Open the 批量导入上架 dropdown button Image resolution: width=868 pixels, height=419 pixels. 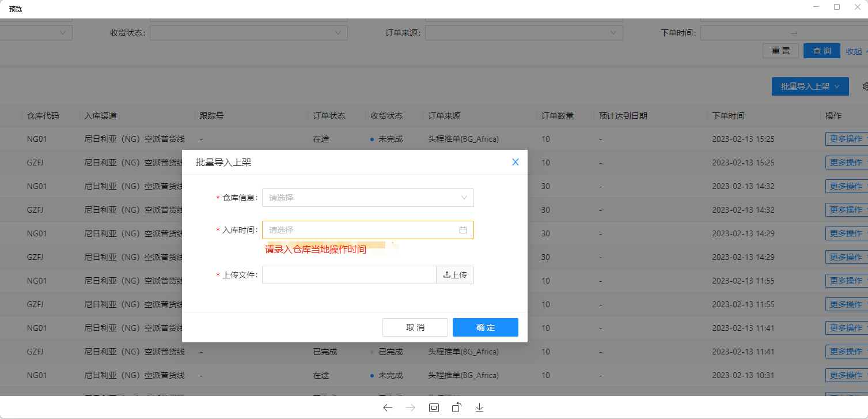coord(810,86)
